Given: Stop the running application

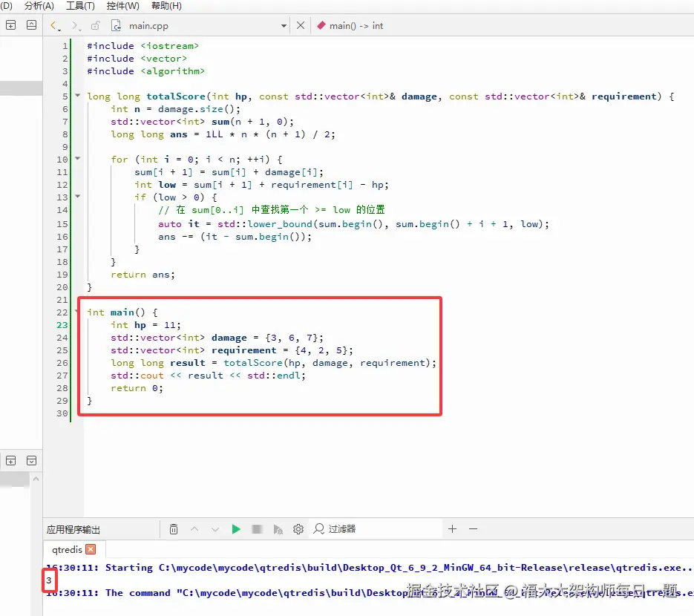Looking at the screenshot, I should [x=257, y=529].
